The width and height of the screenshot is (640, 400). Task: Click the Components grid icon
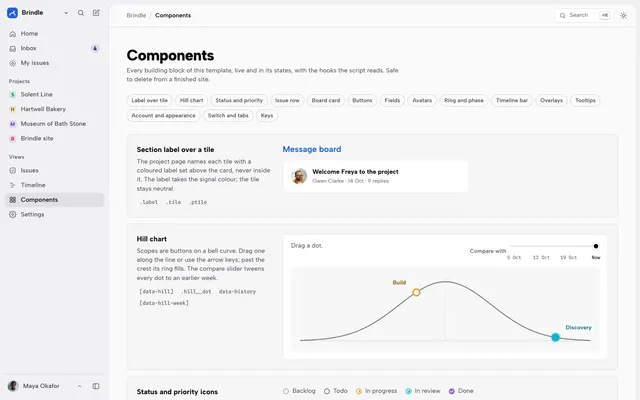click(13, 200)
